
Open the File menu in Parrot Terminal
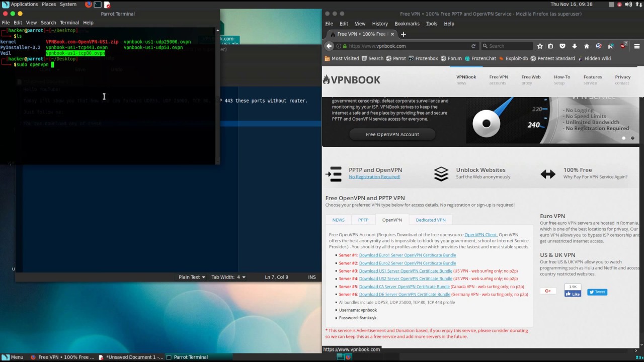click(6, 23)
